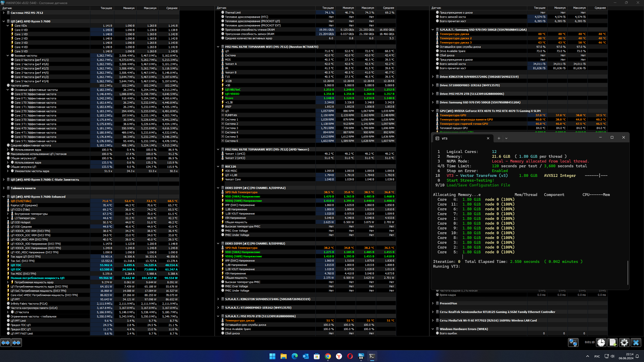Close sensors with the blue X icon
Image resolution: width=644 pixels, height=362 pixels.
click(x=636, y=342)
